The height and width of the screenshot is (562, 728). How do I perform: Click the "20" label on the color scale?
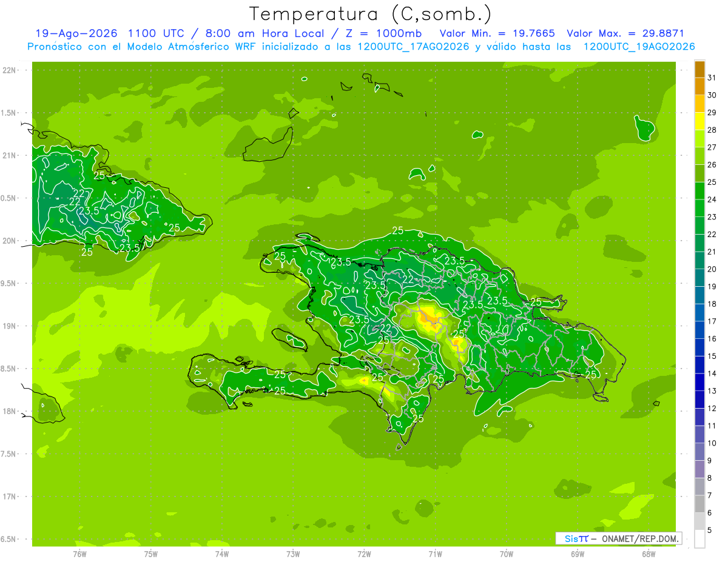[712, 269]
